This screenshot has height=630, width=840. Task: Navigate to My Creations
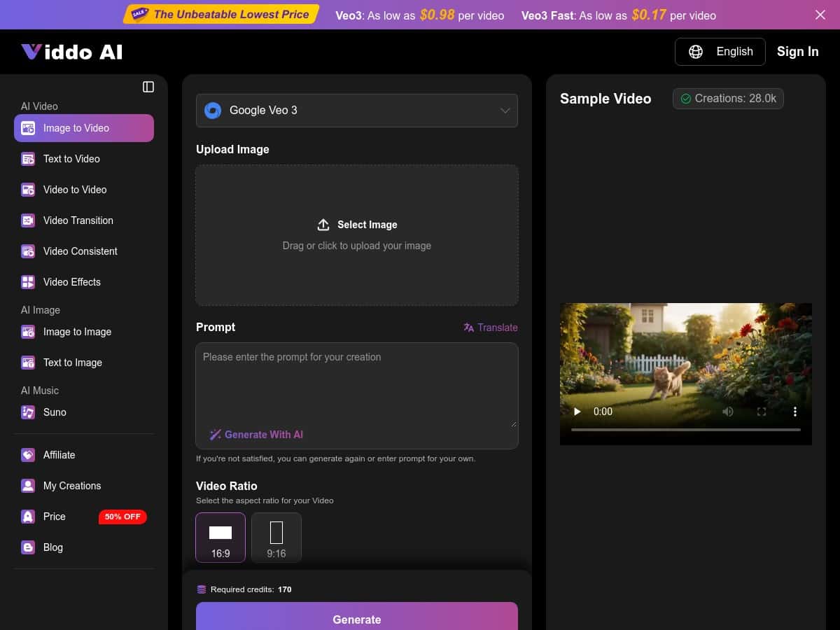[71, 486]
